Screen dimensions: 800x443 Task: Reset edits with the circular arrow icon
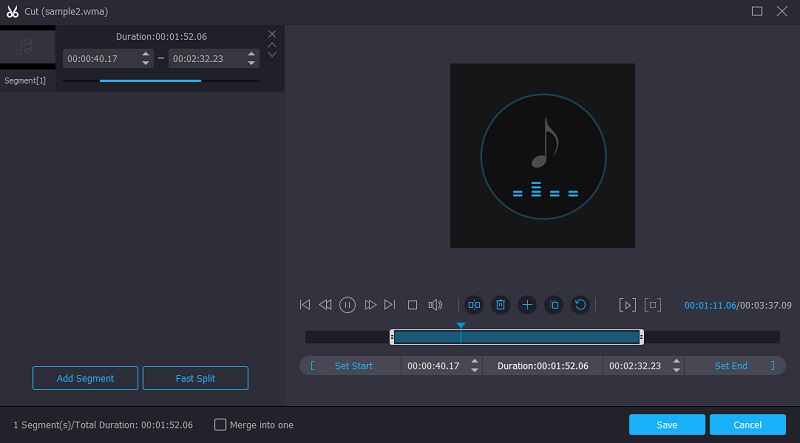click(580, 305)
